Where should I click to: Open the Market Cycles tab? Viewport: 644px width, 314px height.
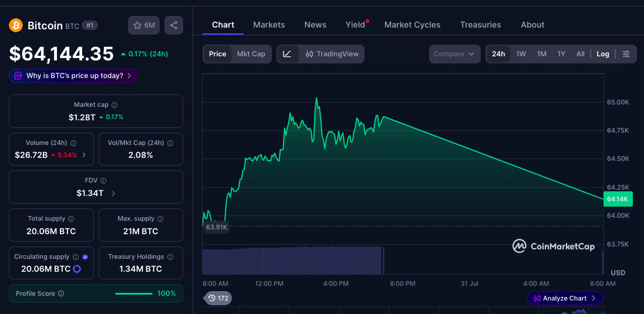412,25
